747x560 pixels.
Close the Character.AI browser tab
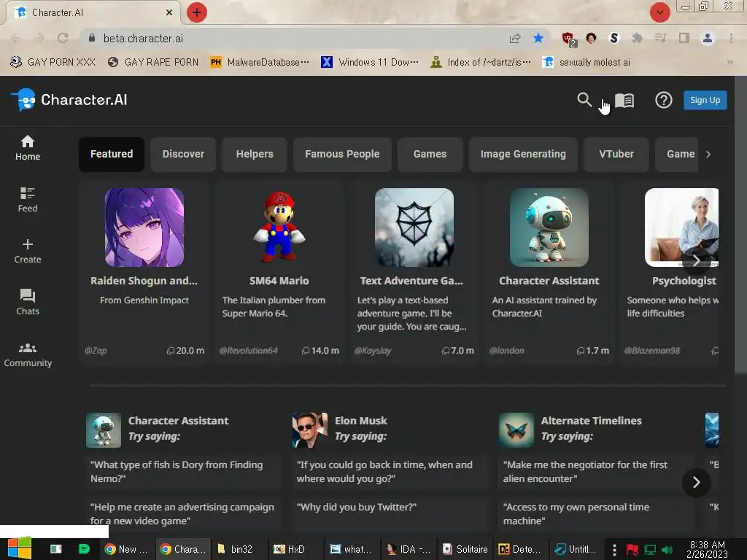click(169, 12)
